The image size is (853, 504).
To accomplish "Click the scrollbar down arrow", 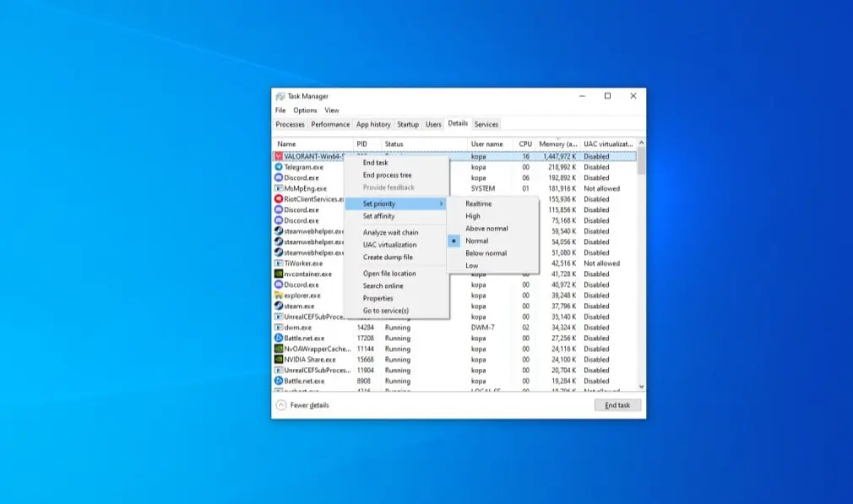I will point(641,387).
